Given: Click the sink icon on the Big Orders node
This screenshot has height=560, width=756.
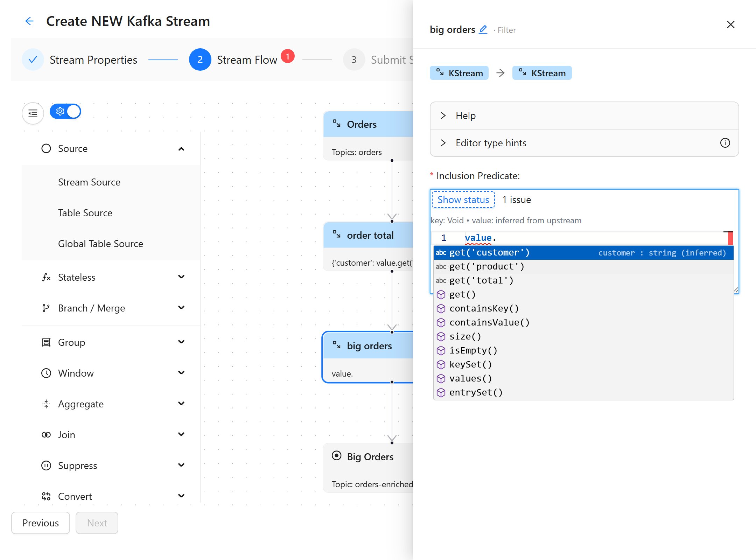Looking at the screenshot, I should (x=336, y=456).
